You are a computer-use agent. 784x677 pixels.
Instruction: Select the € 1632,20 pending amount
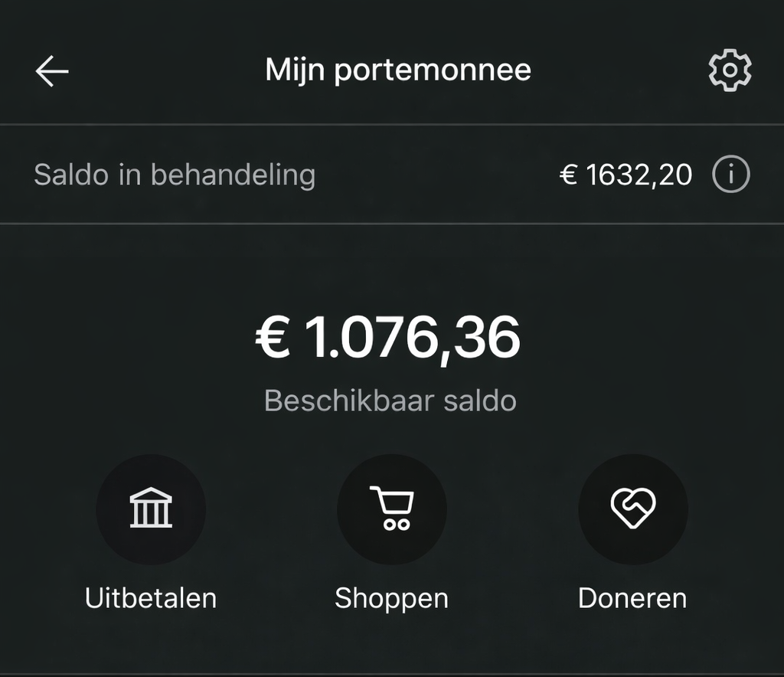pyautogui.click(x=626, y=175)
